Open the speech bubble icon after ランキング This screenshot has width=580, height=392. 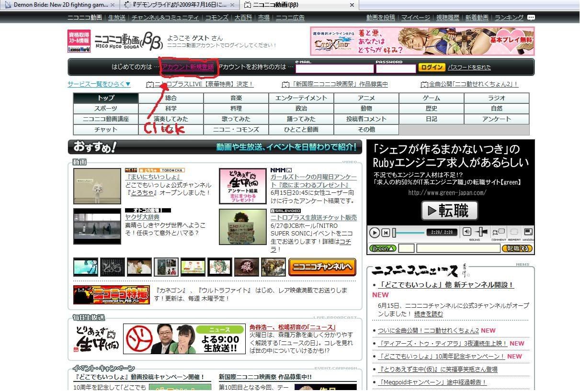click(x=531, y=17)
